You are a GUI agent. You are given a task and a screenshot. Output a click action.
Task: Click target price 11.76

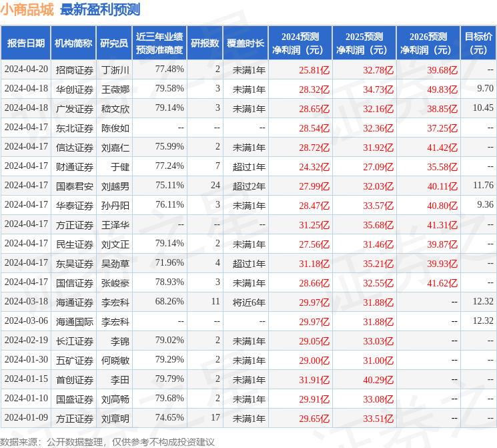coord(483,185)
